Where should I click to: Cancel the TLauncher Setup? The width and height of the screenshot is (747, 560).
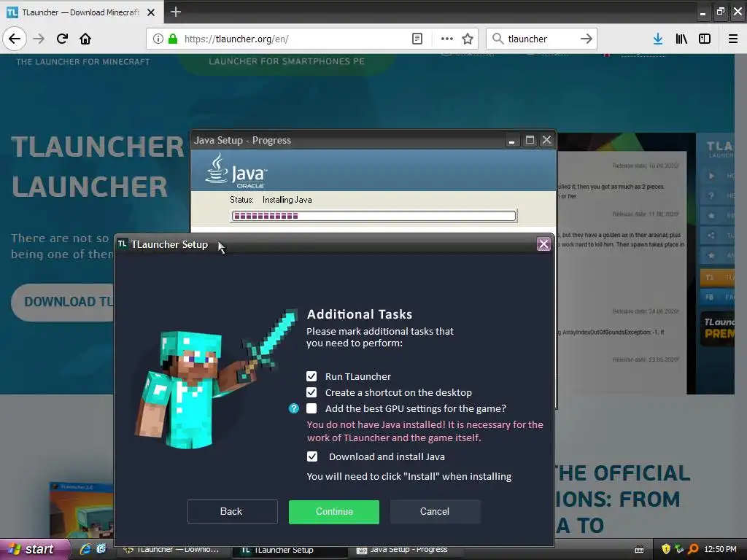(435, 511)
